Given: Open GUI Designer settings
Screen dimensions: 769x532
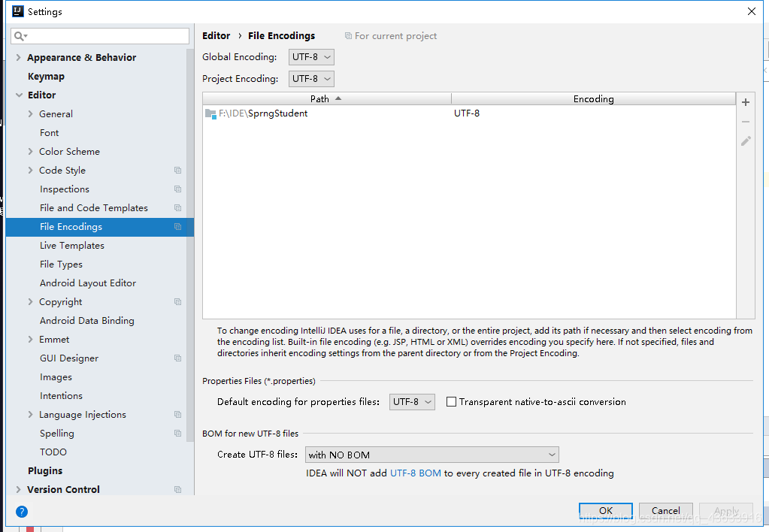Looking at the screenshot, I should (x=69, y=358).
